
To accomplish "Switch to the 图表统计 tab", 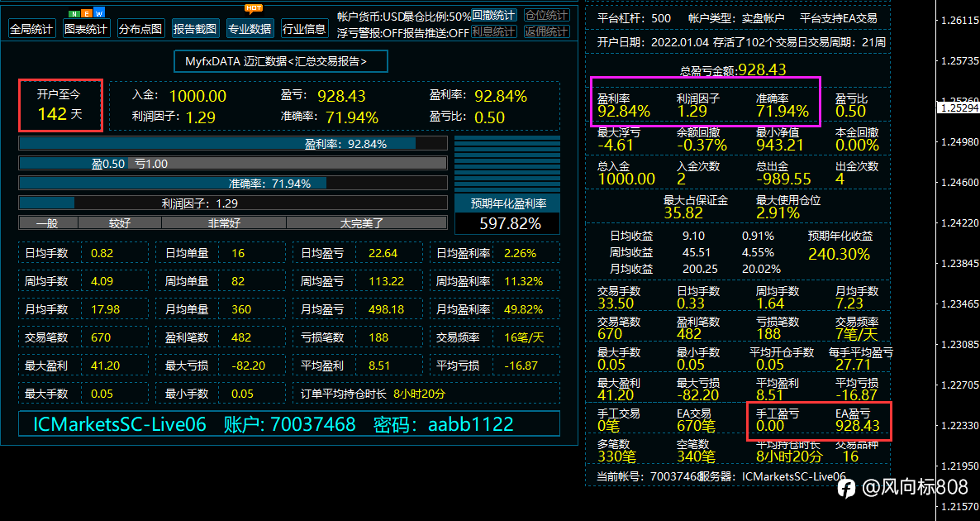I will tap(86, 29).
